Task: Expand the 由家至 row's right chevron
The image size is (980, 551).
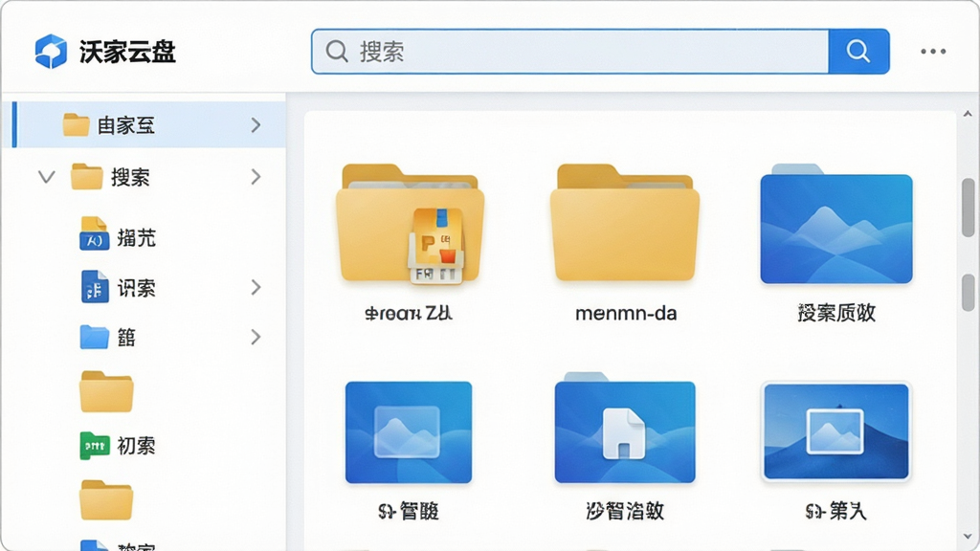Action: pos(256,125)
